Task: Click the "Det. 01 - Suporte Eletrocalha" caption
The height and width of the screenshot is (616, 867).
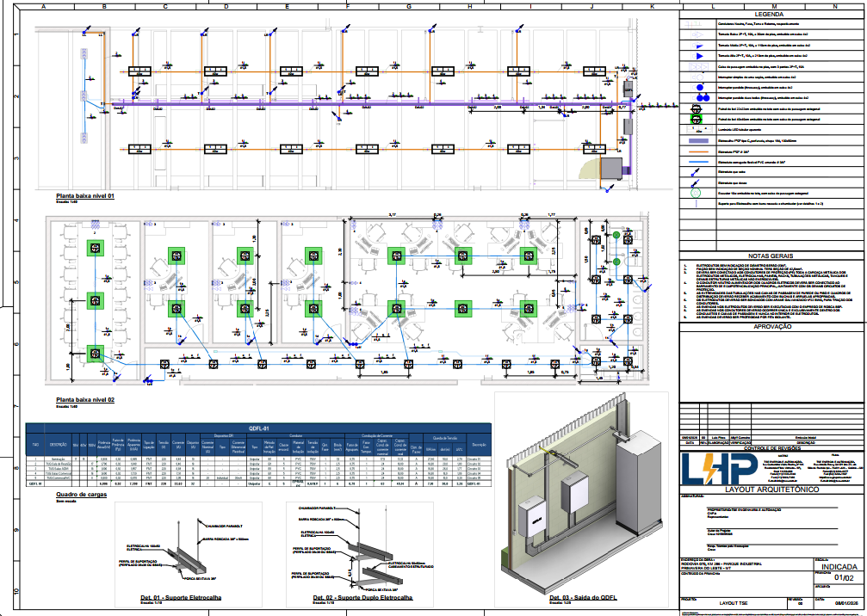Action: tap(181, 597)
